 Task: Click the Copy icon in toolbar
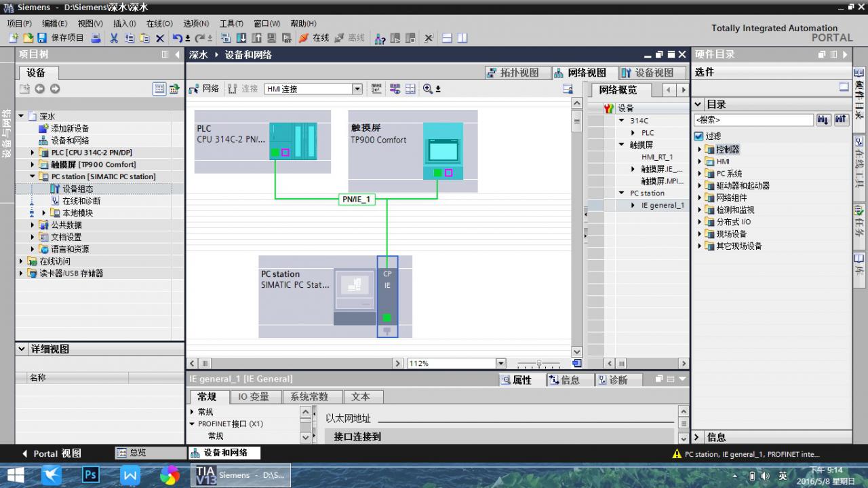130,38
